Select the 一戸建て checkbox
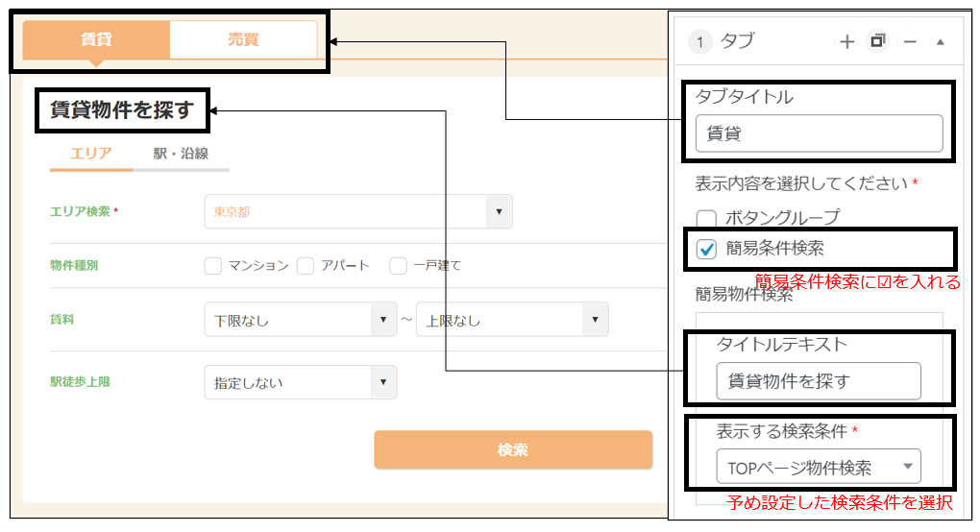 (398, 266)
